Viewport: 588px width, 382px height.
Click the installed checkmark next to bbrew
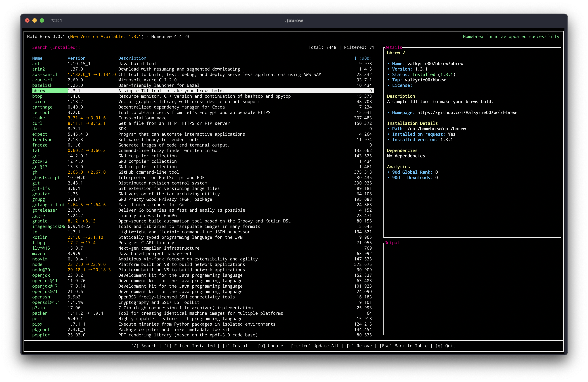pyautogui.click(x=404, y=53)
